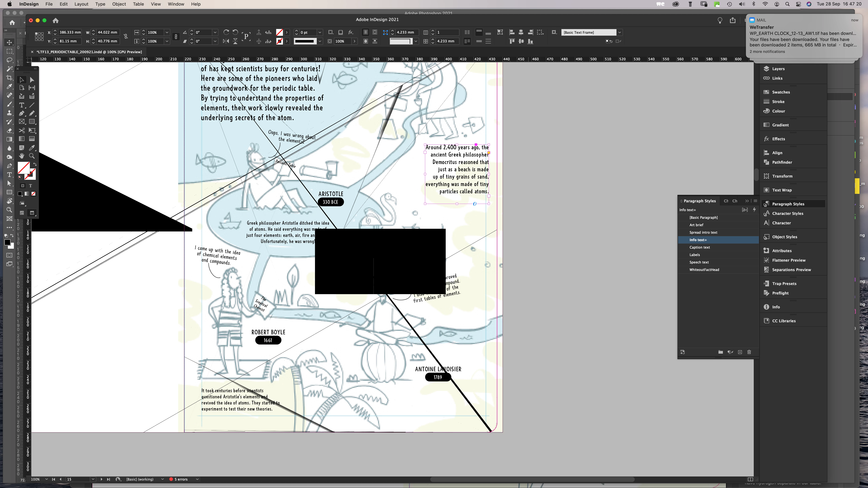Screen dimensions: 868x488
Task: Select the Rectangle Frame tool
Action: [x=22, y=122]
